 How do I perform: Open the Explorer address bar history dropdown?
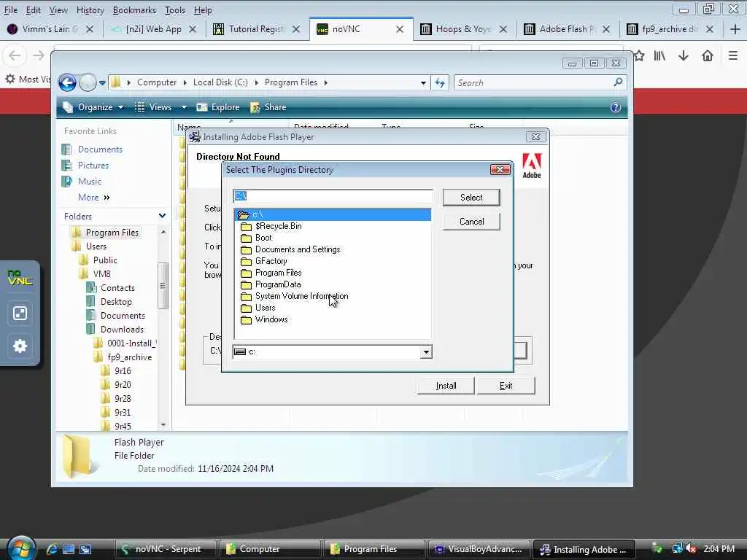423,83
